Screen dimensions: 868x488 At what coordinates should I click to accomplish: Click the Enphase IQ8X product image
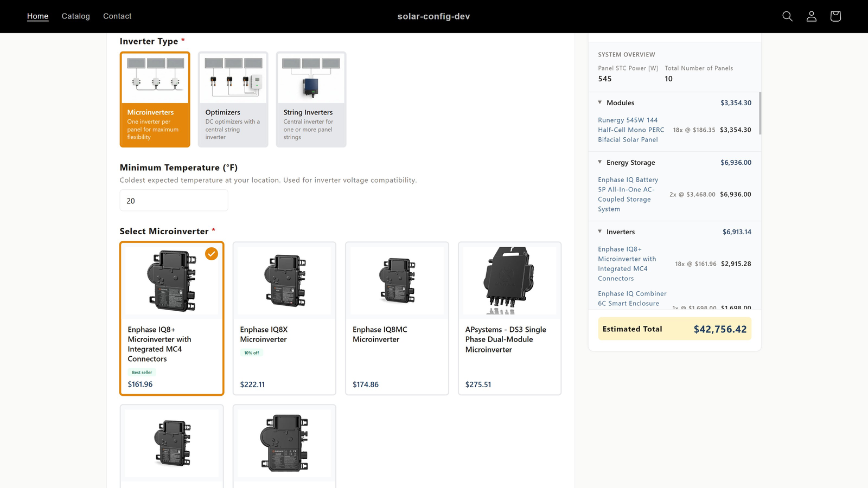284,281
